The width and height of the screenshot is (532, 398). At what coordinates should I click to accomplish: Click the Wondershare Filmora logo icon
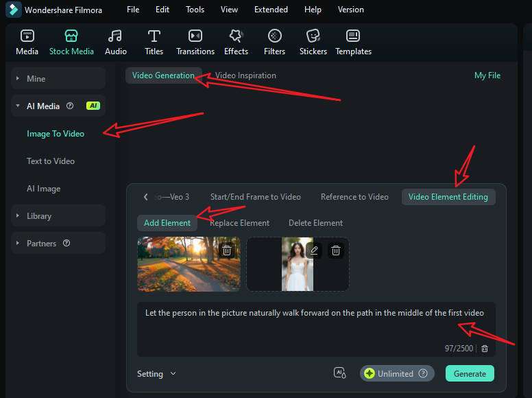pyautogui.click(x=14, y=10)
